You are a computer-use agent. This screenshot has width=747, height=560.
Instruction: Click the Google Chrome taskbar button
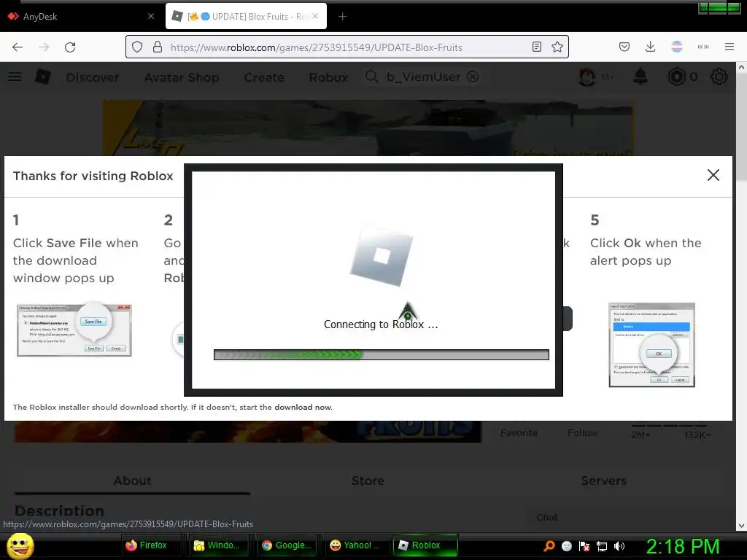point(287,545)
